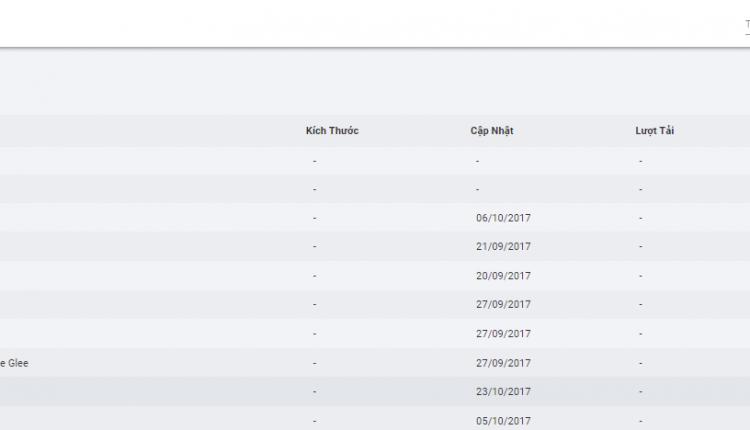Click Kích Thước dash in Glee row

coord(314,363)
